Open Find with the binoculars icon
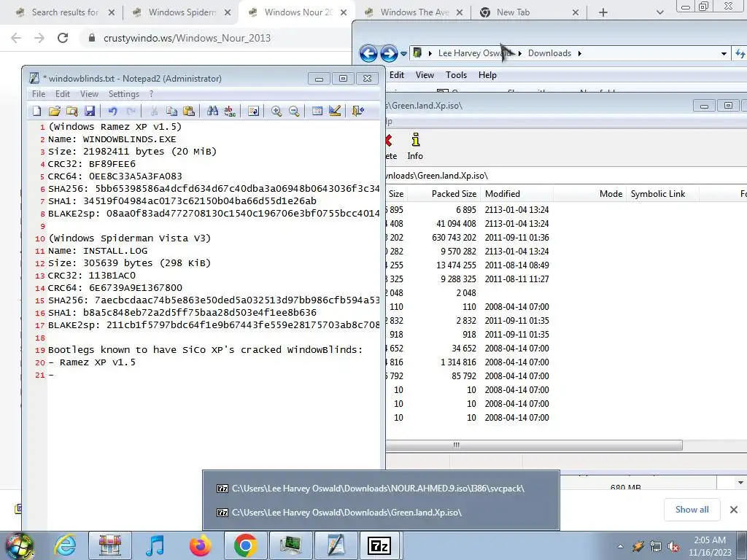 point(212,111)
